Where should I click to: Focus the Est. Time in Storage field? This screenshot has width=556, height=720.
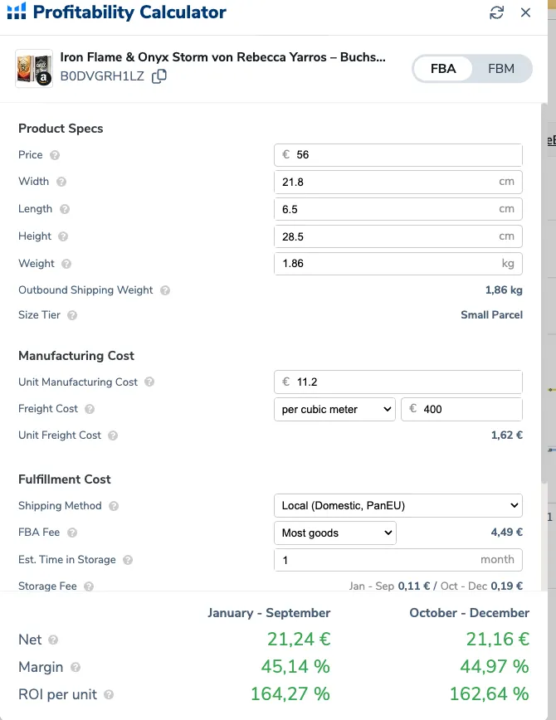coord(398,560)
